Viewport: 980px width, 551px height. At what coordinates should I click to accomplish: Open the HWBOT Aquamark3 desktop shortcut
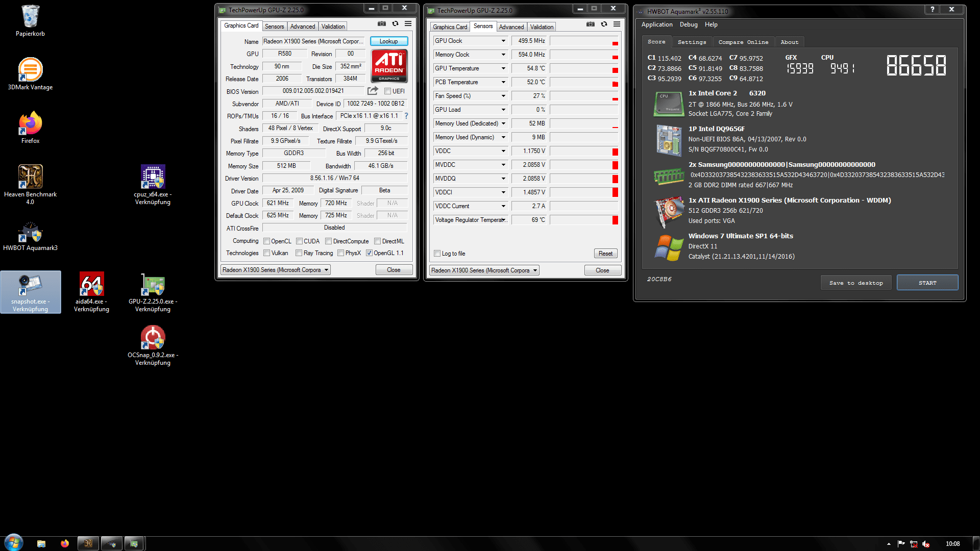click(30, 237)
